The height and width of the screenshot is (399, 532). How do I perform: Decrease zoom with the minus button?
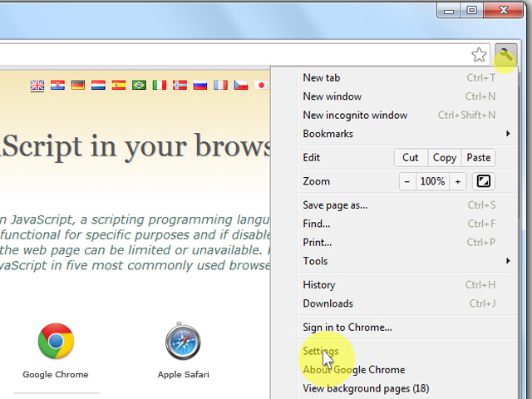(407, 181)
